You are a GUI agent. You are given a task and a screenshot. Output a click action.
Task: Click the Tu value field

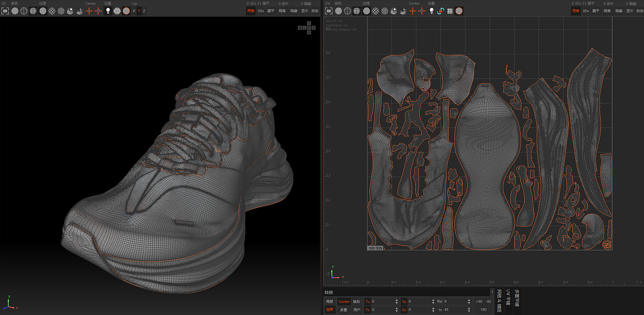coord(385,301)
